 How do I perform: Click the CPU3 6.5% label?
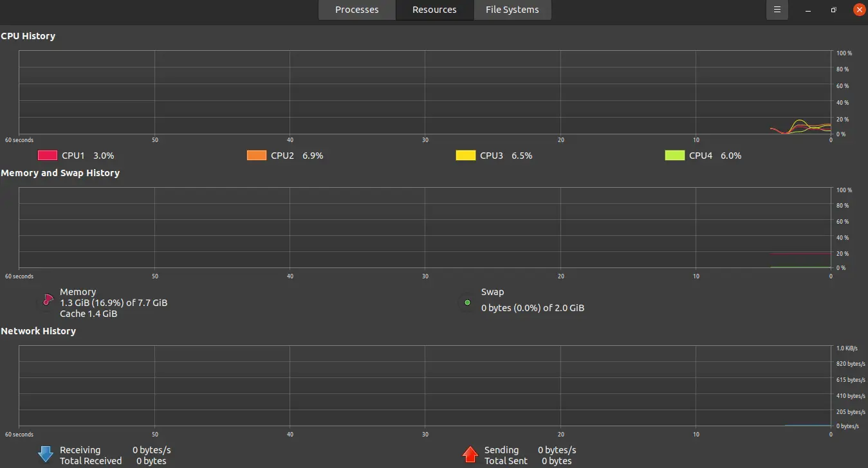point(506,156)
